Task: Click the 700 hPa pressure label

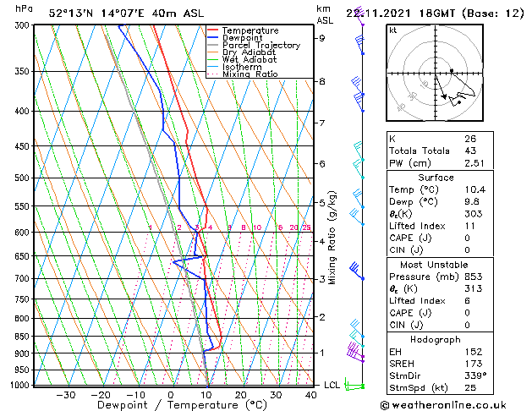Action: point(24,278)
